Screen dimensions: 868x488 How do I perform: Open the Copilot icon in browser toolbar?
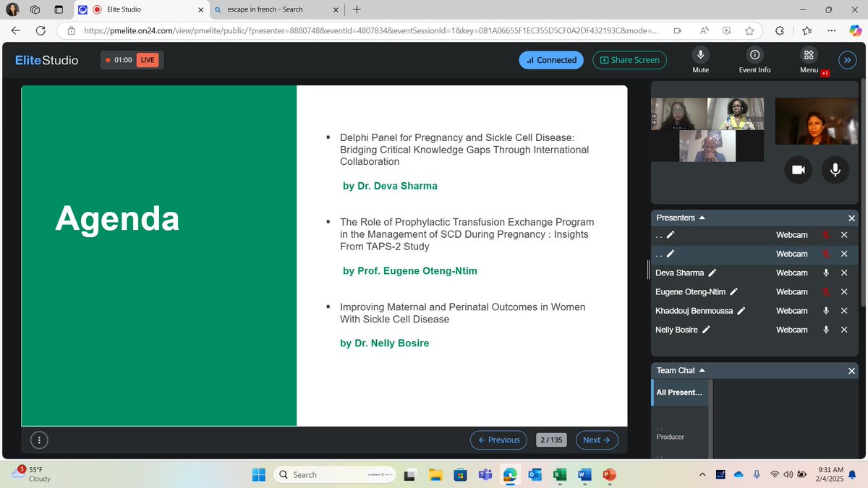point(854,30)
